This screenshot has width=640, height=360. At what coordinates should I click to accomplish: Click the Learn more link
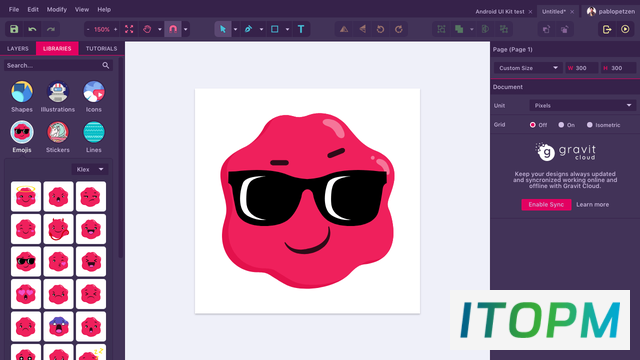coord(592,204)
